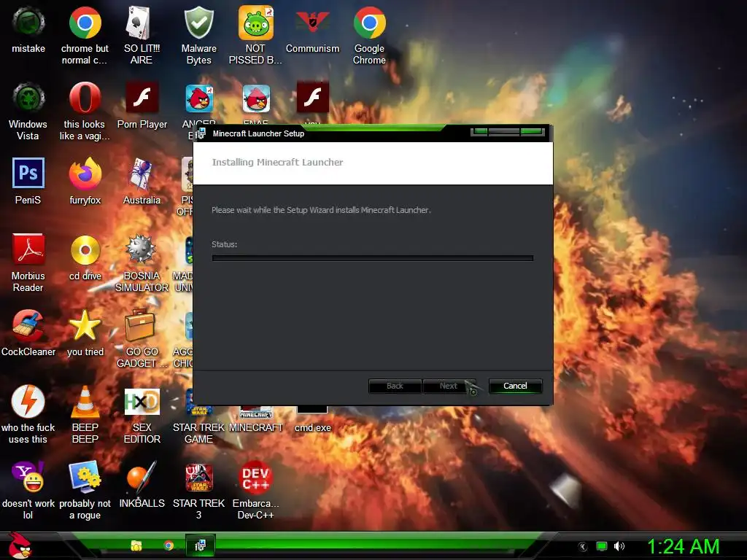The image size is (747, 560).
Task: Open the taskbar Chrome icon
Action: point(169,545)
